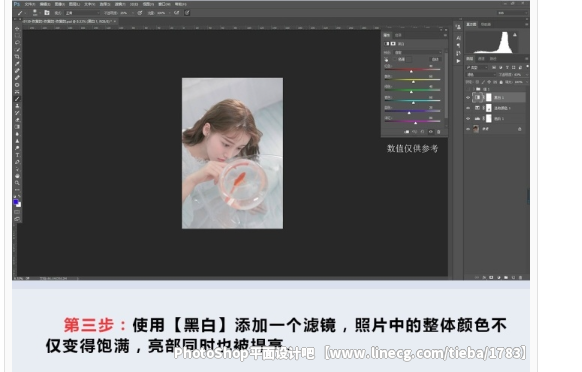582x372 pixels.
Task: Select the Move tool
Action: coord(17,29)
